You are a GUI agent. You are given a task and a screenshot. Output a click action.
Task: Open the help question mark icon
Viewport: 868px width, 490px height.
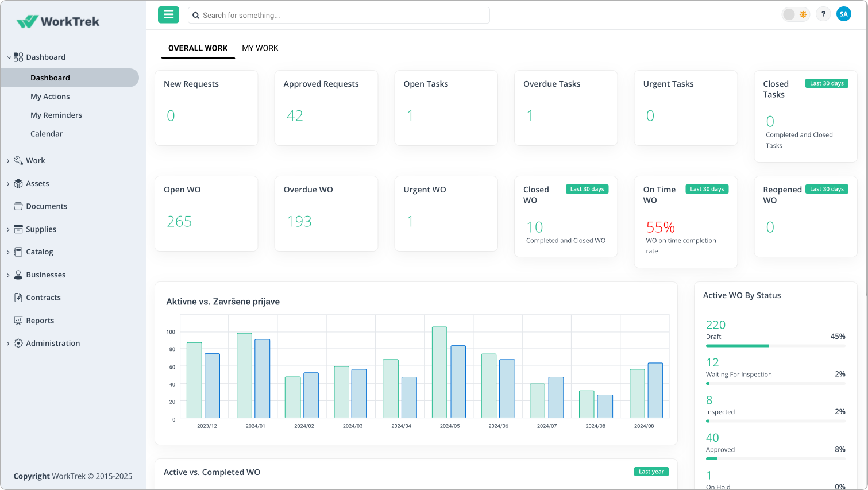point(823,14)
